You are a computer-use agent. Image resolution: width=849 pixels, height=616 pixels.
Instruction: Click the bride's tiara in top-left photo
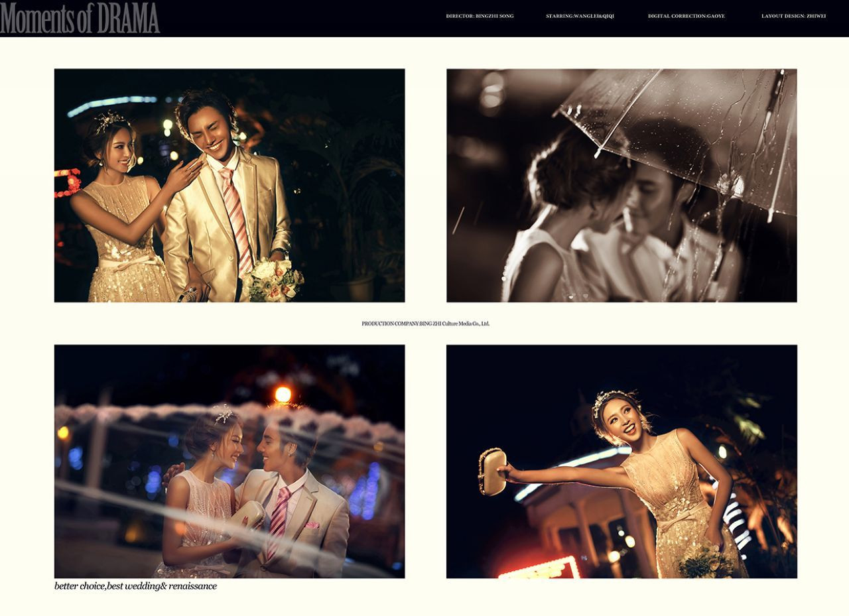click(109, 121)
